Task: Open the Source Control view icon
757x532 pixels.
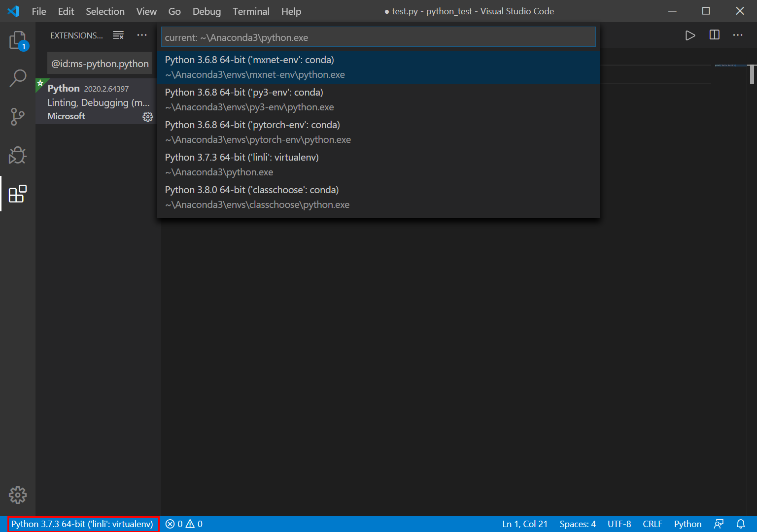Action: click(x=17, y=117)
